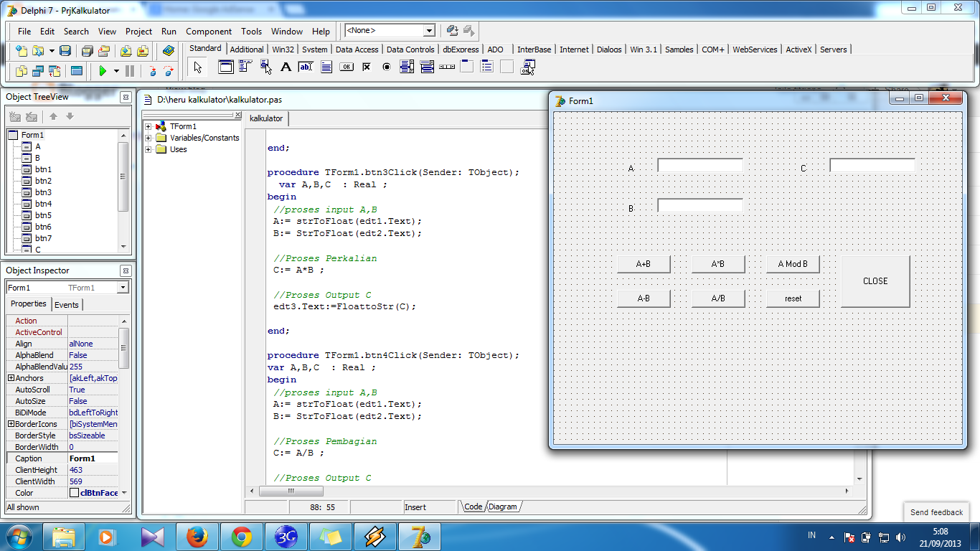Switch to Events tab in Object Inspector

pyautogui.click(x=67, y=305)
